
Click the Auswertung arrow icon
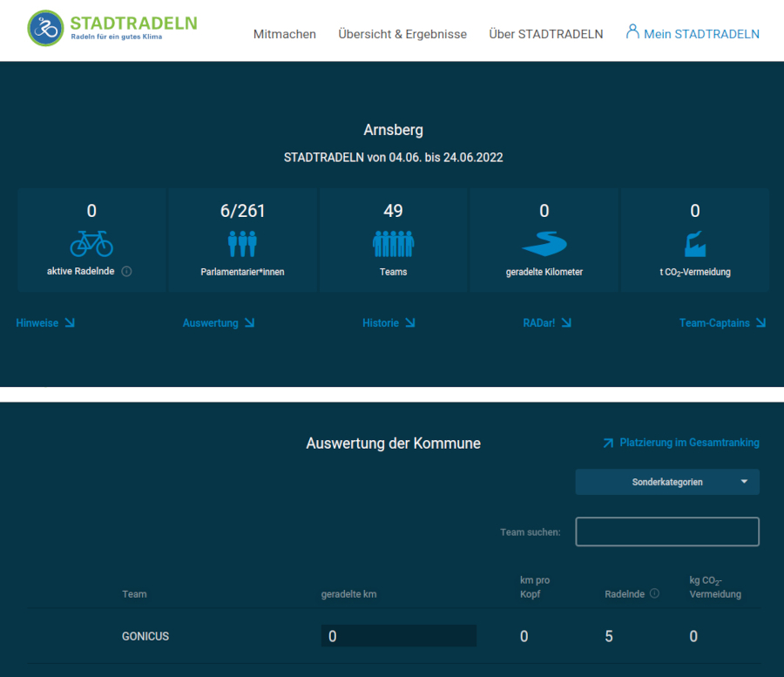coord(249,323)
